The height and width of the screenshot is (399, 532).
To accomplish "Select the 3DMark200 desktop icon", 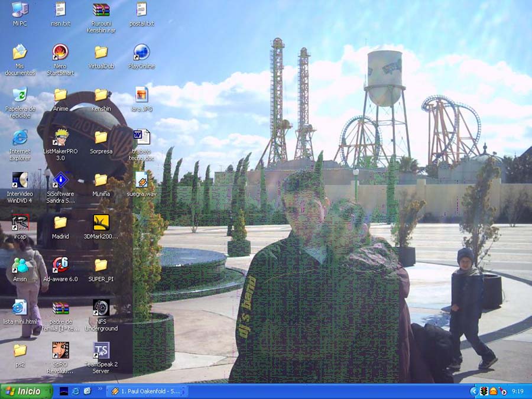I will 101,223.
